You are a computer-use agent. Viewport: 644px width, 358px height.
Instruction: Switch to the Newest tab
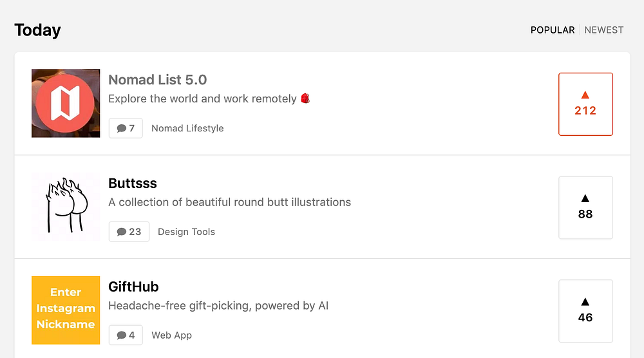604,30
